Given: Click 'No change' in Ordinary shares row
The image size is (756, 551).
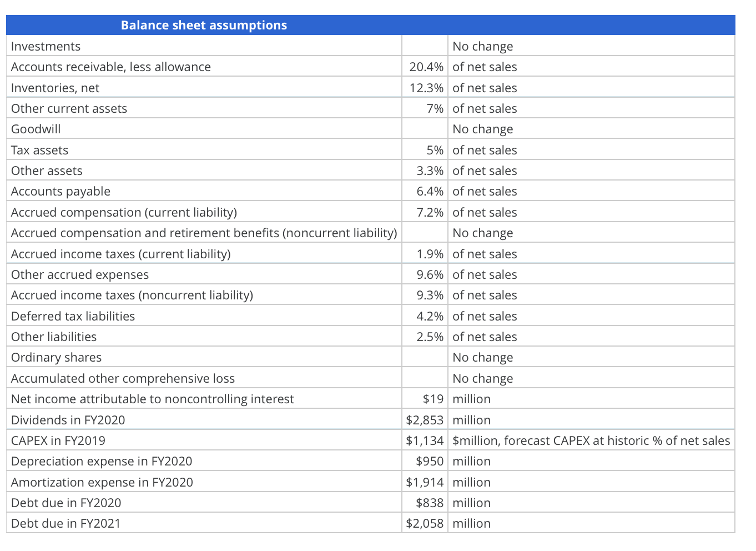Looking at the screenshot, I should click(483, 357).
